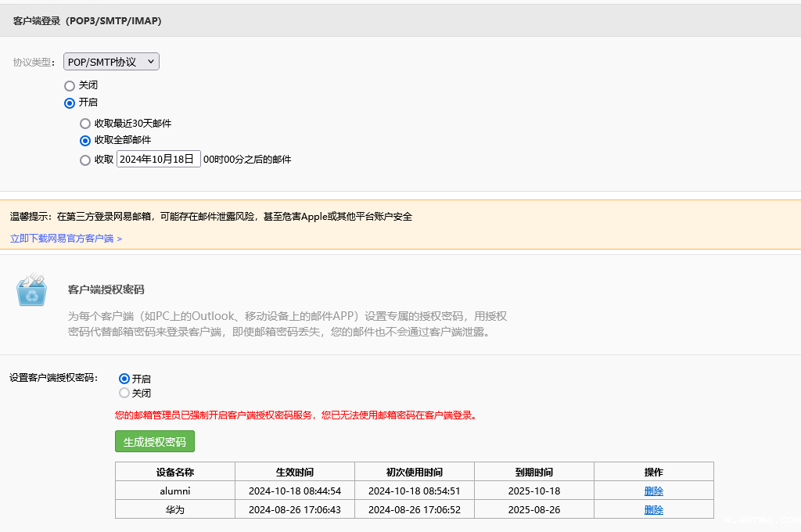This screenshot has width=801, height=532.
Task: Disable 设置客户端授权密码 with 关闭 radio
Action: click(x=124, y=394)
